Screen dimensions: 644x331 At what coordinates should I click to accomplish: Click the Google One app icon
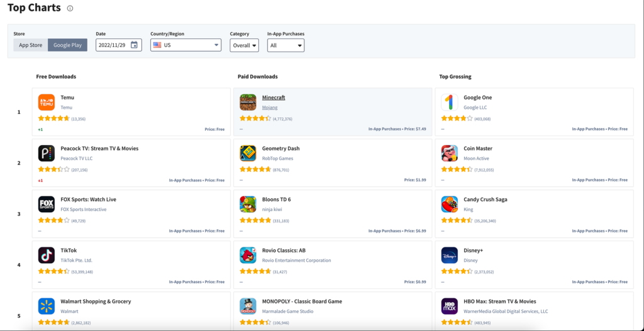click(449, 102)
